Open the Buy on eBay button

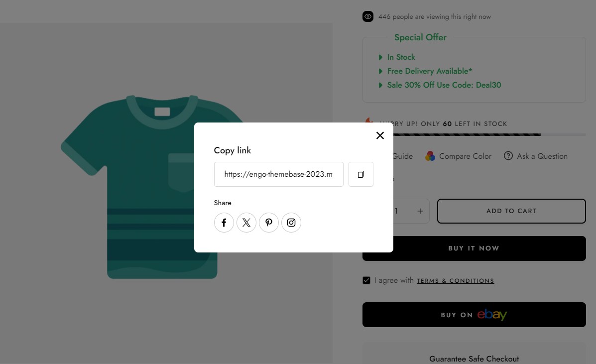(474, 315)
